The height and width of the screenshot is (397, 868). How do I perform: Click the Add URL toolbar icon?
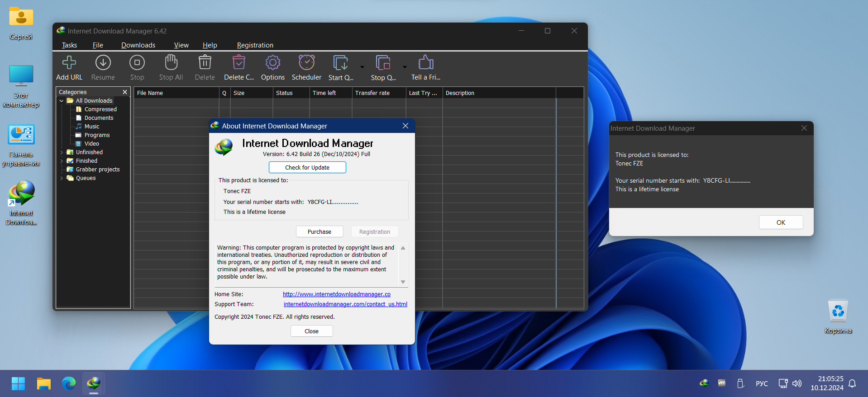coord(69,63)
